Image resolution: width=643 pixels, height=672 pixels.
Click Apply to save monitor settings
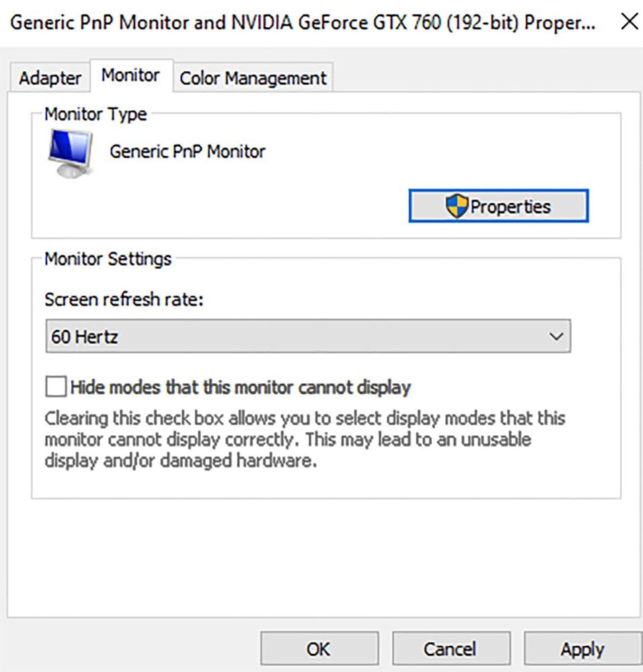pyautogui.click(x=582, y=649)
